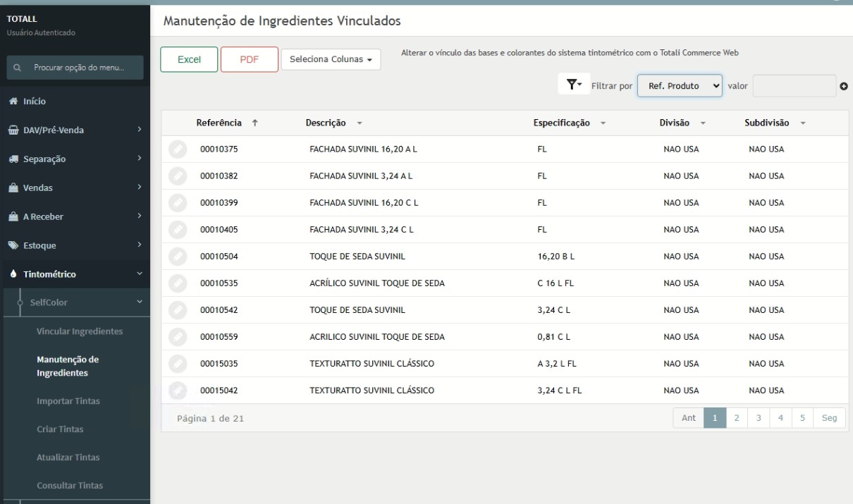853x504 pixels.
Task: Expand the A Receber sidebar menu
Action: point(75,216)
